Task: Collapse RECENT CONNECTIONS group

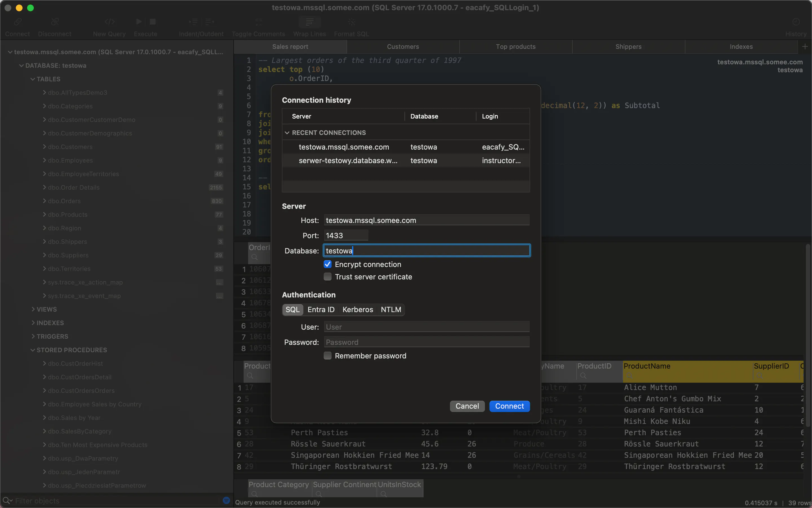Action: [287, 133]
